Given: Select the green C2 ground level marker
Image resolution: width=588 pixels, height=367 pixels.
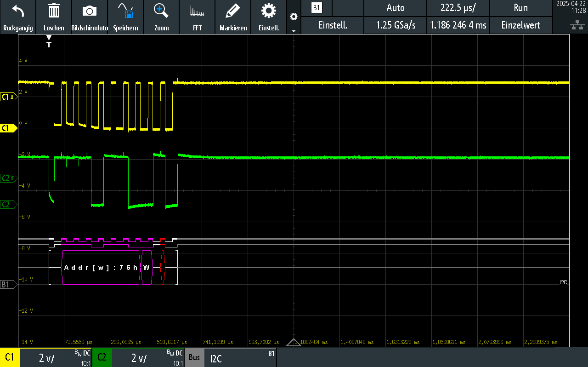Looking at the screenshot, I should tap(9, 205).
